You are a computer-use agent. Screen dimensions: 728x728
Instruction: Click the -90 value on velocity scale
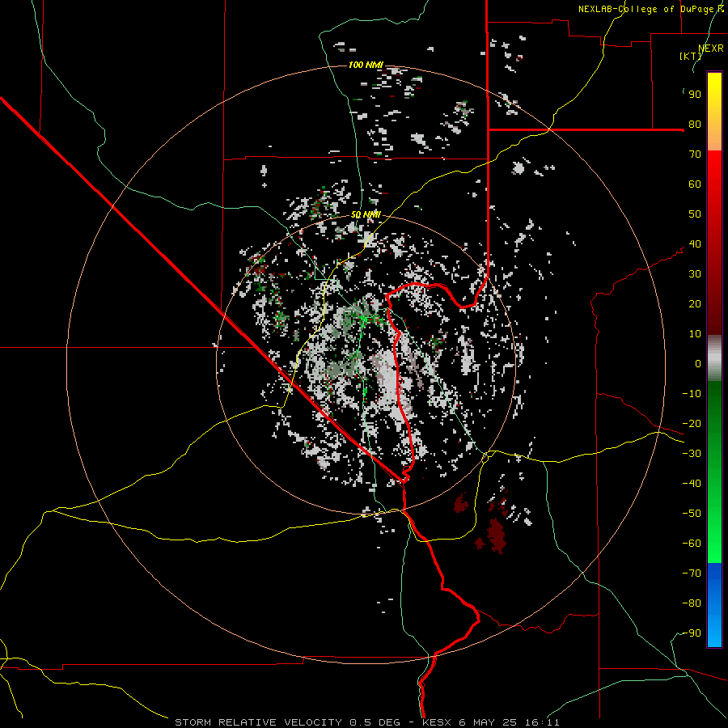pyautogui.click(x=692, y=633)
